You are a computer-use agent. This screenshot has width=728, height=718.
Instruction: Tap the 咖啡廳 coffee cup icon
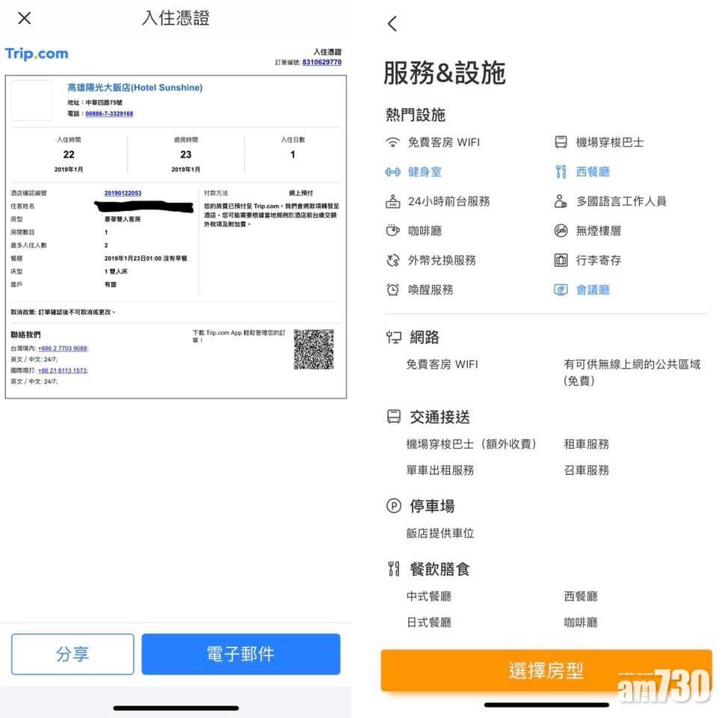[x=393, y=231]
